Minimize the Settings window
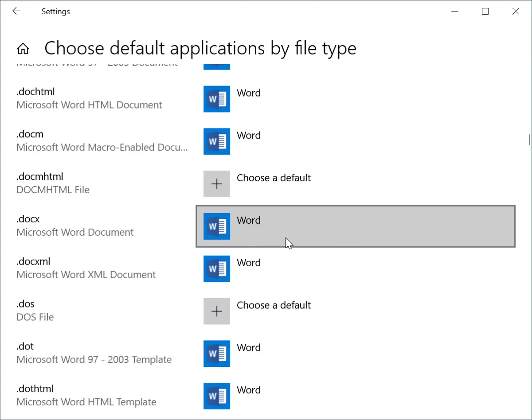The image size is (532, 420). 454,12
